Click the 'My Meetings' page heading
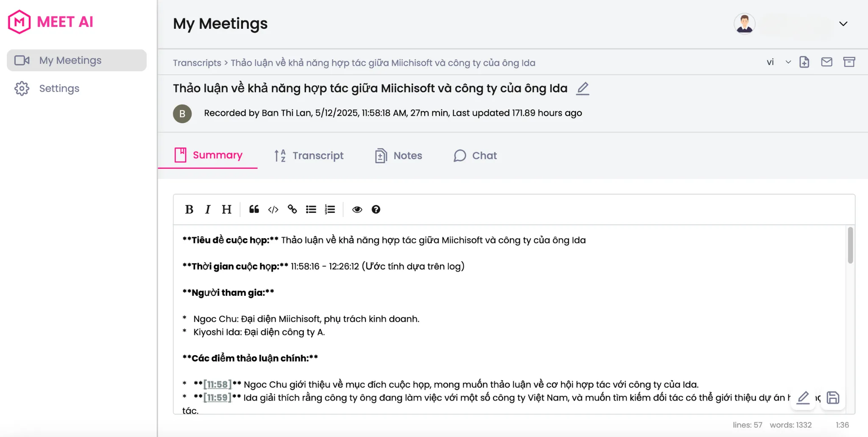 (220, 24)
